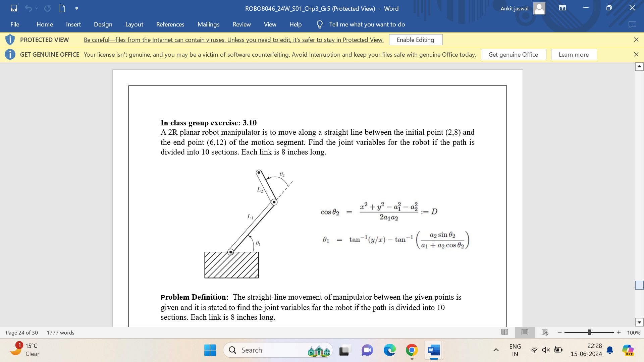The height and width of the screenshot is (362, 644).
Task: Click the Save icon in title bar
Action: (x=14, y=8)
